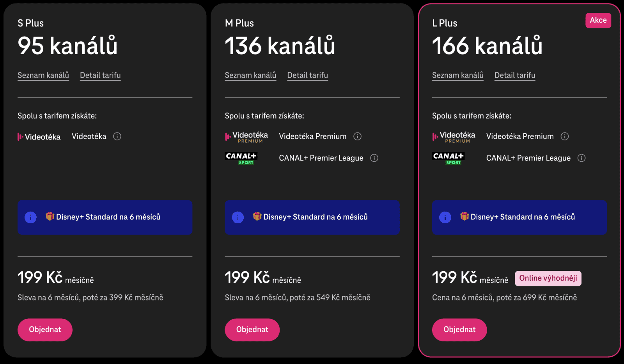The height and width of the screenshot is (364, 624).
Task: Open Detail tarifu for S Plus
Action: [100, 75]
